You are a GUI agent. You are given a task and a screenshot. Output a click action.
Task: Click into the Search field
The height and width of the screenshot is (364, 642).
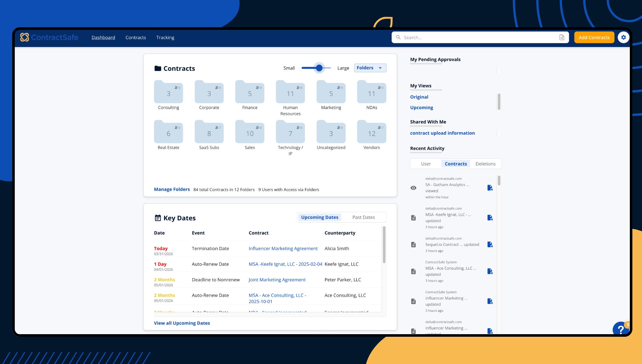pyautogui.click(x=475, y=38)
